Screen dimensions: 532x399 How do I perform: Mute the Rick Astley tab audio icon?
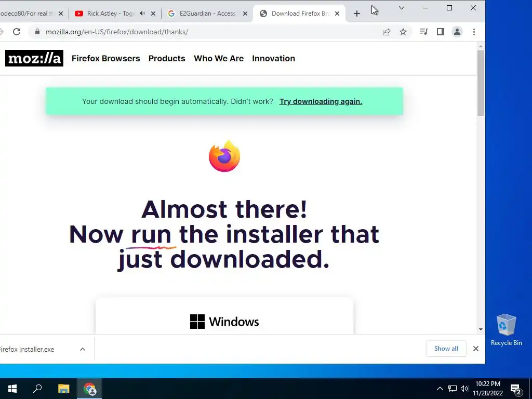coord(142,13)
